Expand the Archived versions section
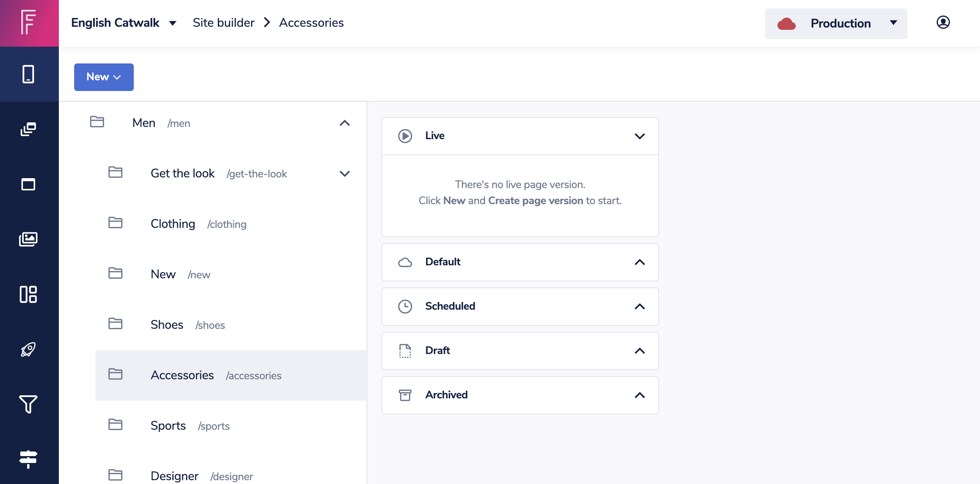The image size is (980, 484). pos(639,395)
